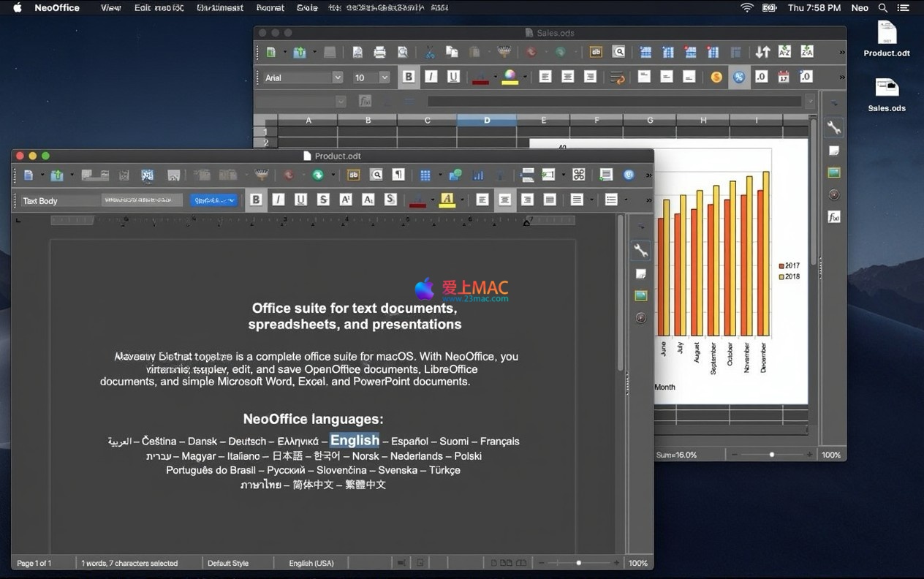Open the Arial font name dropdown
The width and height of the screenshot is (924, 579).
(x=337, y=77)
